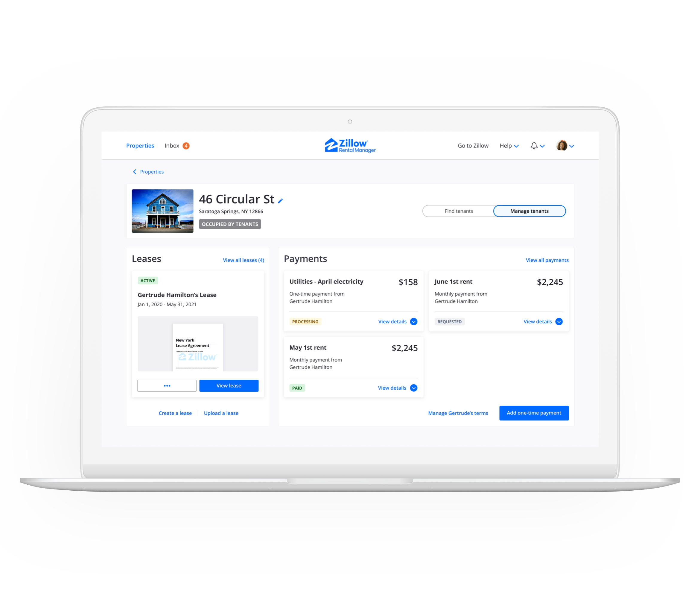Click the Properties menu item
Viewport: 700px width, 598px height.
click(139, 145)
